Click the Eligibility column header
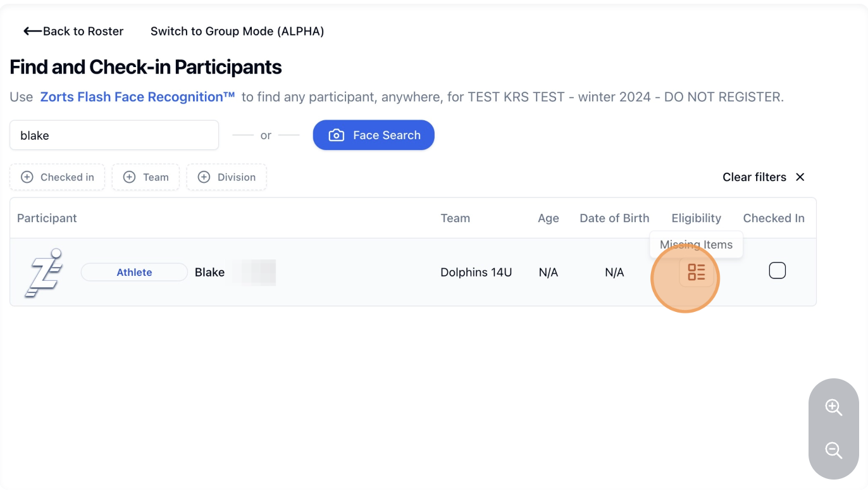This screenshot has width=868, height=496. pyautogui.click(x=697, y=218)
